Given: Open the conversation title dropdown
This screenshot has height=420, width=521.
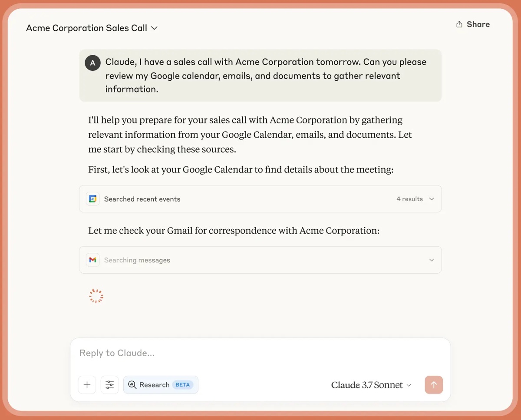Looking at the screenshot, I should pyautogui.click(x=154, y=28).
